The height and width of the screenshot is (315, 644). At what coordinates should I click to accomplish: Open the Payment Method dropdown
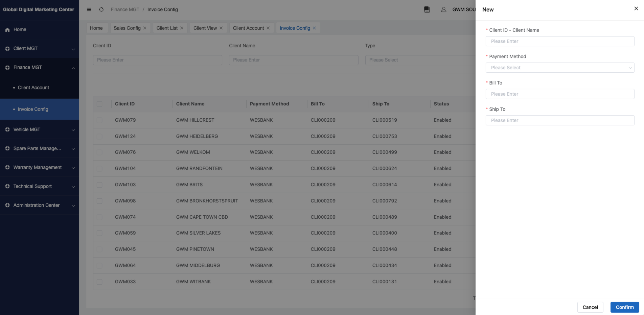click(x=559, y=68)
